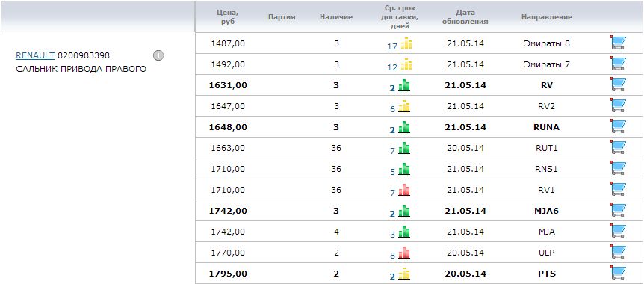Click the Ср. срок доставки column header

400,17
